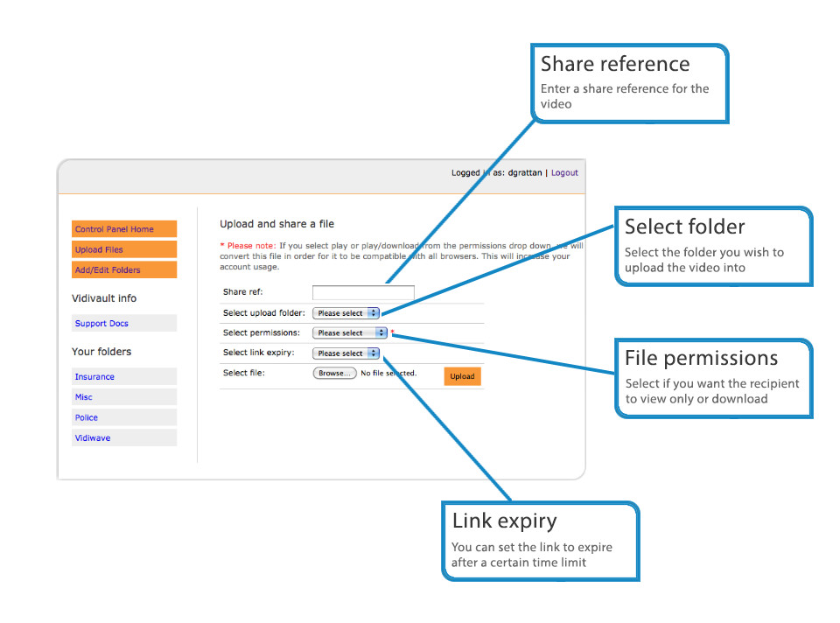
Task: Click the Link expiry callout box
Action: tap(540, 541)
